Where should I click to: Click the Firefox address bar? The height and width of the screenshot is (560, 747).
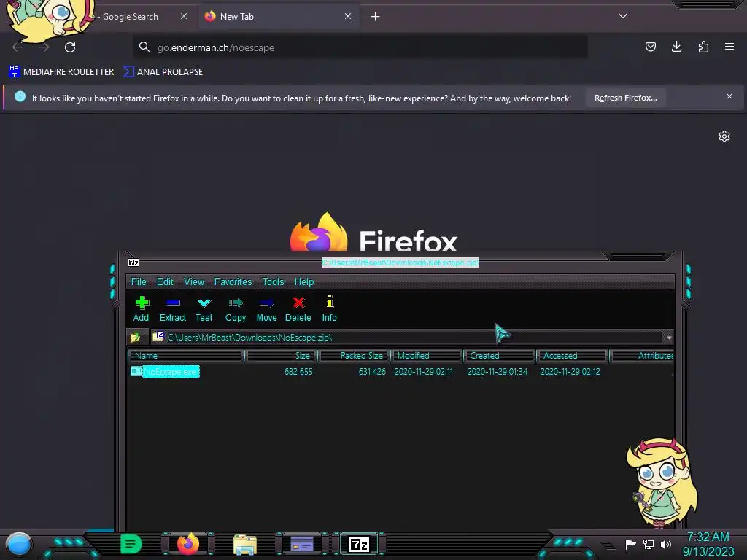click(360, 47)
